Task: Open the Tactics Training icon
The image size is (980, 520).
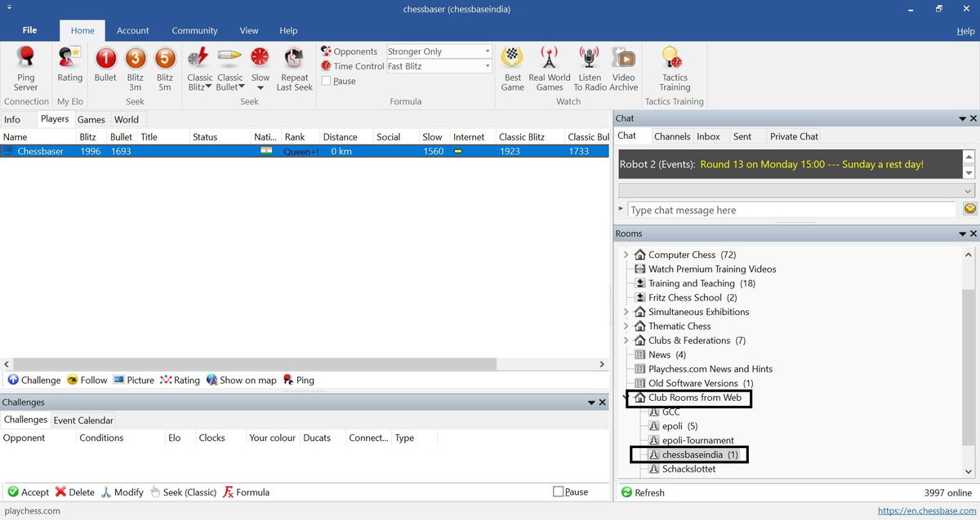Action: pos(675,60)
